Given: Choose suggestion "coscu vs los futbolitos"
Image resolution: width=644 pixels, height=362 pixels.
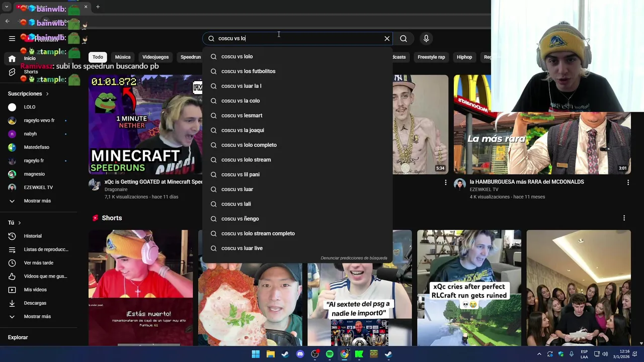Looking at the screenshot, I should pos(297,71).
